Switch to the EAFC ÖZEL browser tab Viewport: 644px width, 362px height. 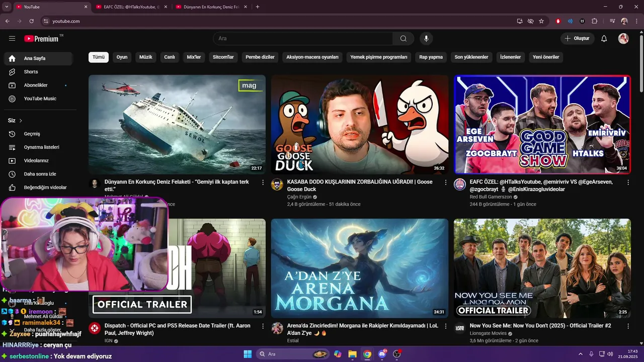point(132,7)
